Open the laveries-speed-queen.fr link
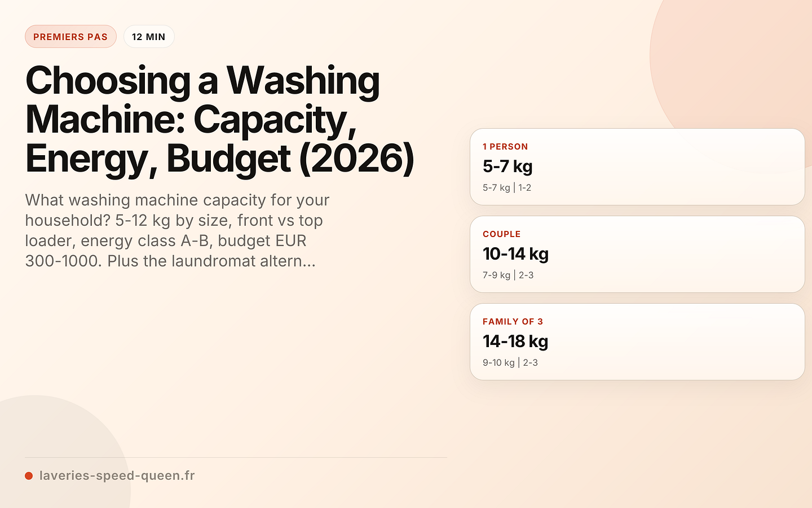The height and width of the screenshot is (508, 812). (117, 476)
